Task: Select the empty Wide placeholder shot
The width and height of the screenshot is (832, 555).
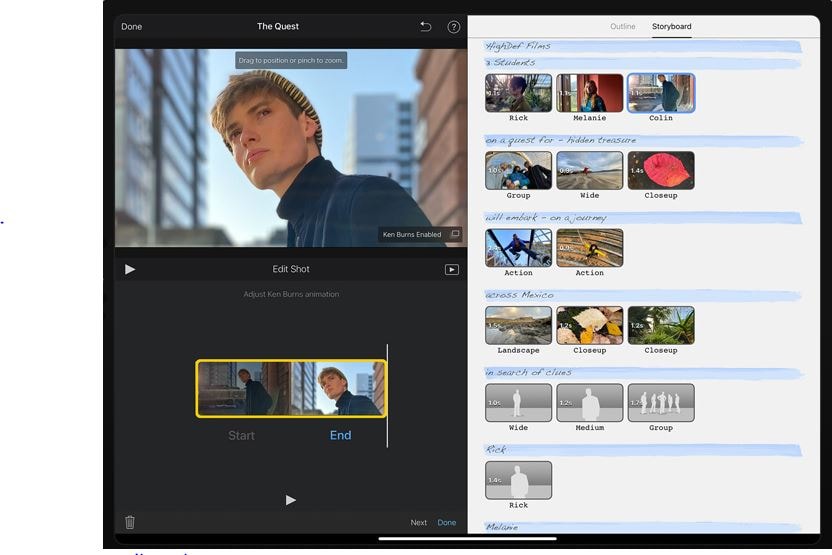Action: [518, 403]
